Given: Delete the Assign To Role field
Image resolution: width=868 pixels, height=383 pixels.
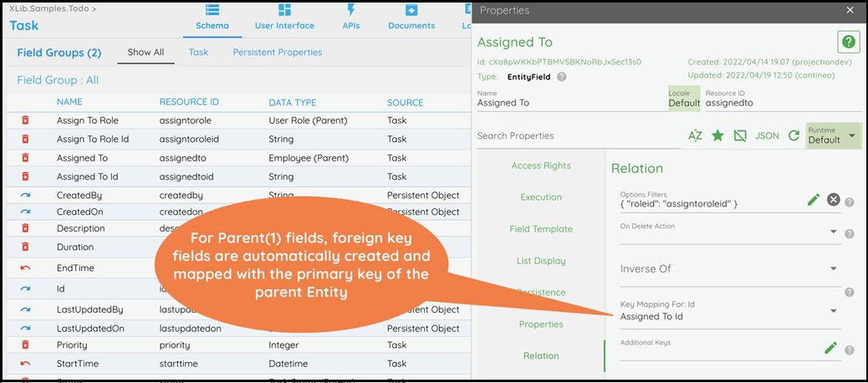Looking at the screenshot, I should click(25, 120).
